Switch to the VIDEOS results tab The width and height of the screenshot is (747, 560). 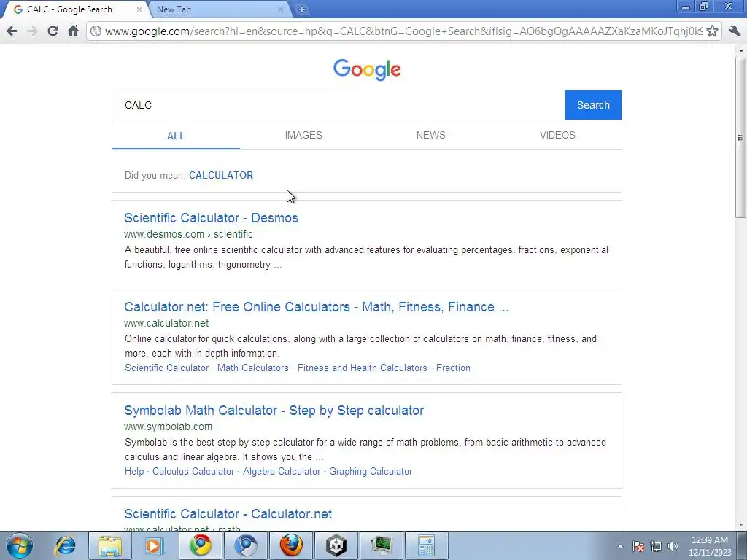557,135
